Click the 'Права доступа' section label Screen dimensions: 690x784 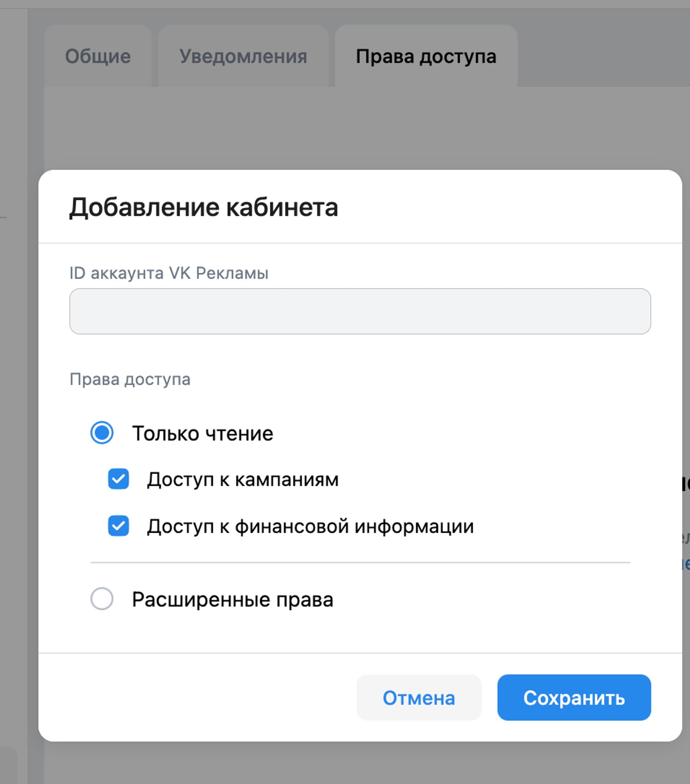pyautogui.click(x=130, y=380)
